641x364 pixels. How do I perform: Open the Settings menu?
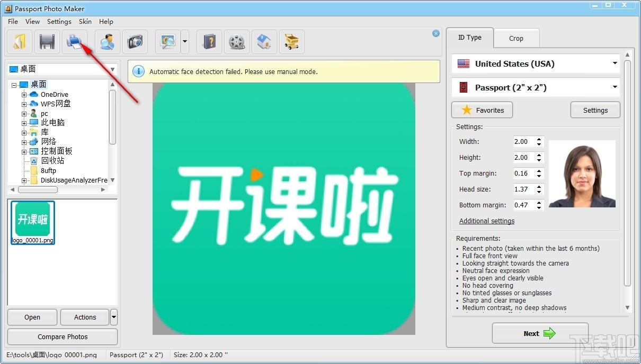(x=59, y=22)
